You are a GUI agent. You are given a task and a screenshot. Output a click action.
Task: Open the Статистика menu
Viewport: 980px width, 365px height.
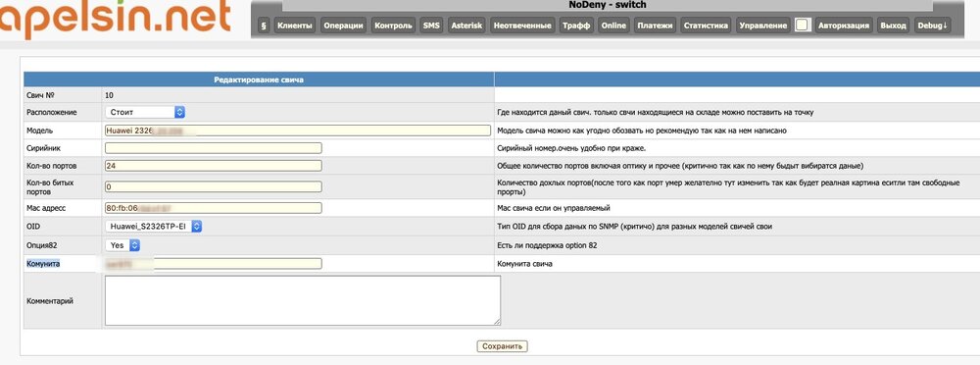pos(706,26)
